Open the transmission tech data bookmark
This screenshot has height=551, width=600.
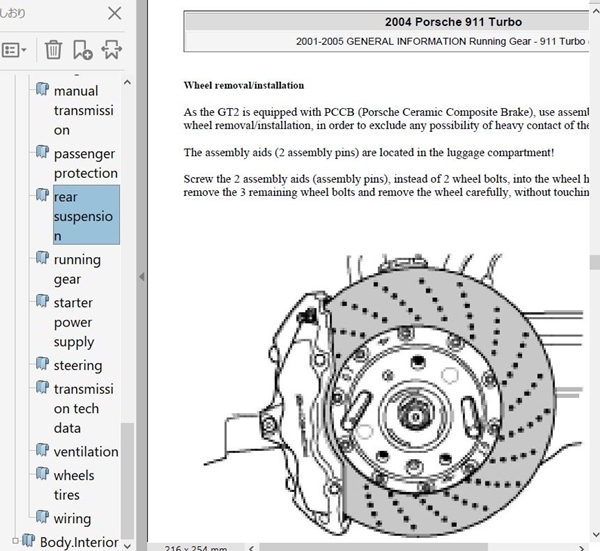coord(84,408)
